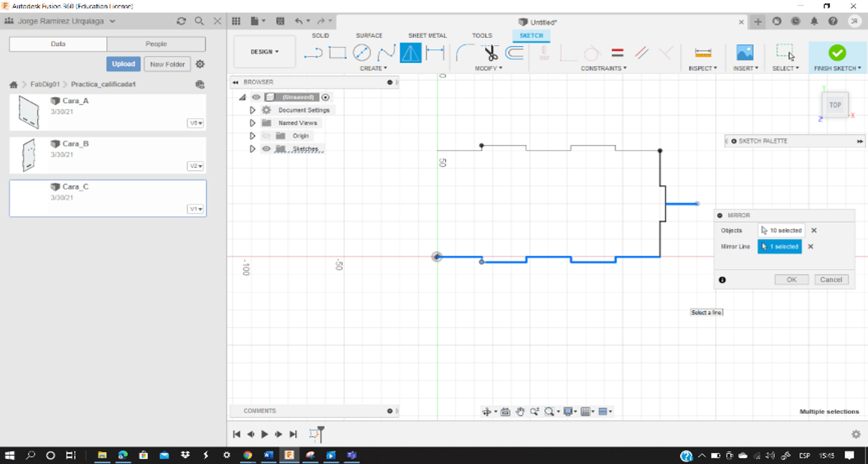The width and height of the screenshot is (868, 464).
Task: Apply the Equal constraint
Action: (x=617, y=53)
